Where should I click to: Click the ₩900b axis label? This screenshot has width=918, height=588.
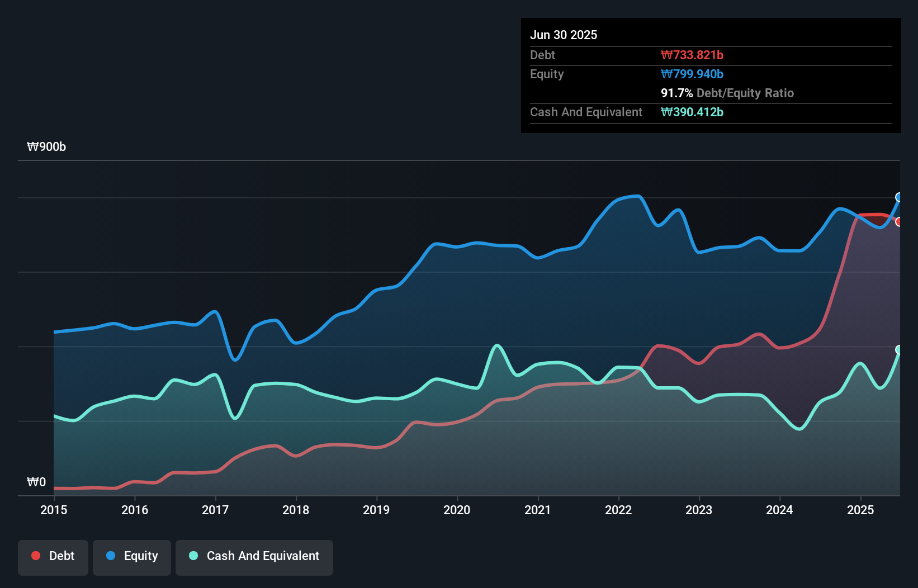pyautogui.click(x=47, y=146)
